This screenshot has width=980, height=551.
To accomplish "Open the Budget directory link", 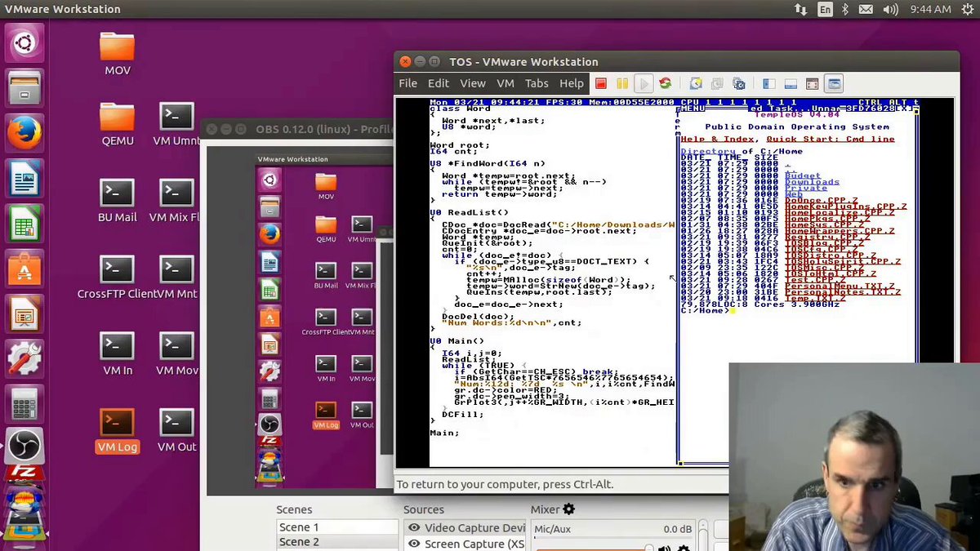I will [x=803, y=176].
